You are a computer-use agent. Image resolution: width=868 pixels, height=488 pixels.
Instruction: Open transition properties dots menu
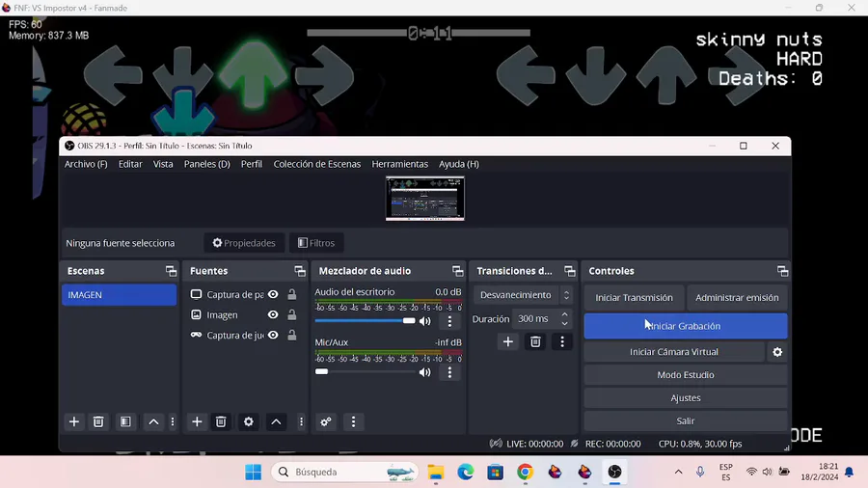pyautogui.click(x=562, y=341)
